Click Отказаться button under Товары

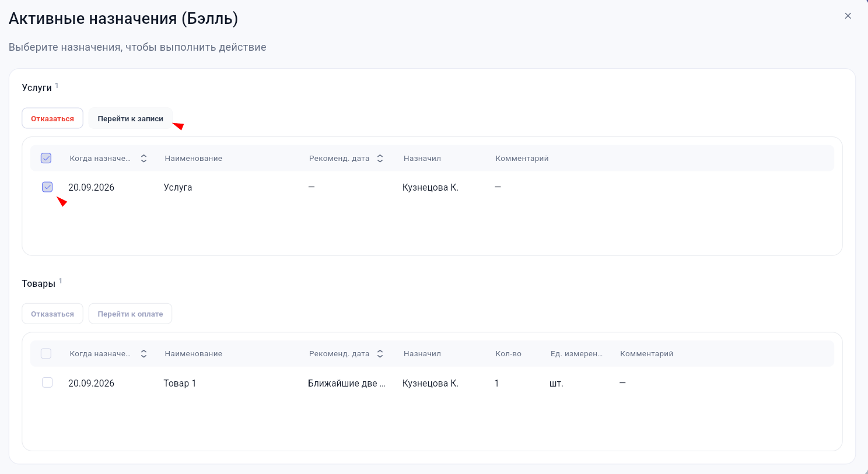[x=52, y=314]
